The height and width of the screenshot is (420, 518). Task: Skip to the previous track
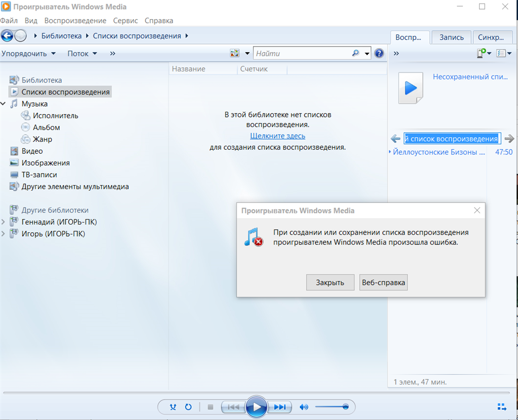[233, 407]
